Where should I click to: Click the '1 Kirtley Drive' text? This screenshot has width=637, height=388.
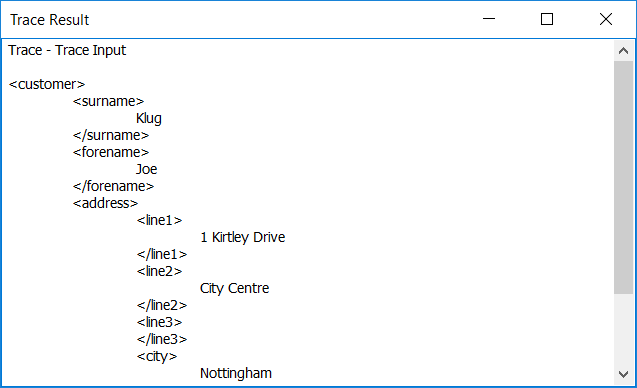[243, 237]
